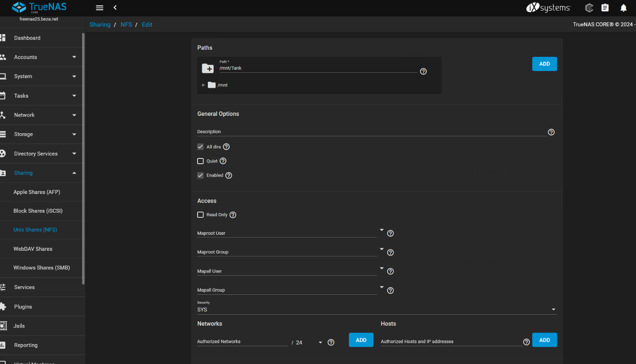Open help tooltip for Authorized Networks
636x364 pixels.
(331, 343)
